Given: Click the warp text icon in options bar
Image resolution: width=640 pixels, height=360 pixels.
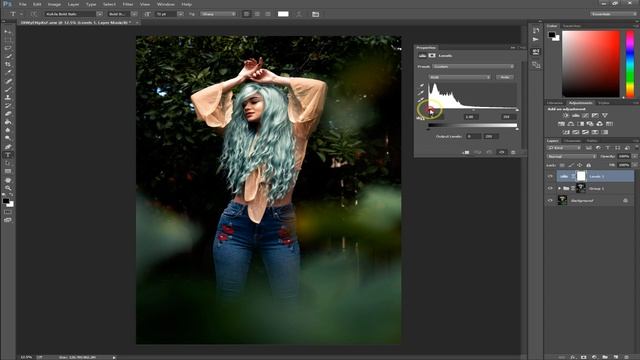Looking at the screenshot, I should pos(299,14).
